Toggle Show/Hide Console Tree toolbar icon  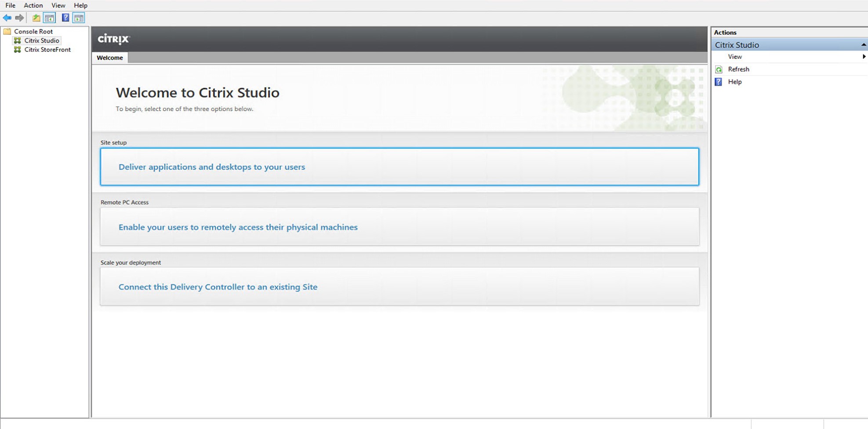click(49, 18)
